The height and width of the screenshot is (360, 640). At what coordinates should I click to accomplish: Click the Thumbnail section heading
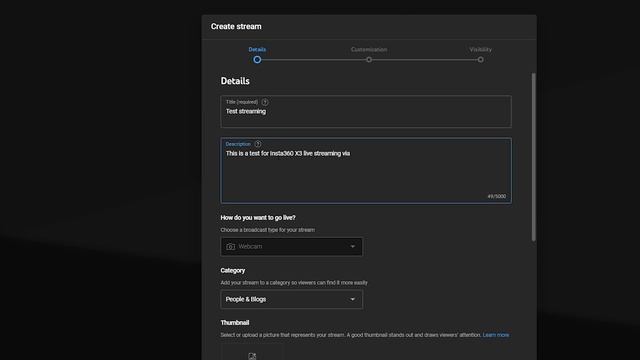(235, 323)
